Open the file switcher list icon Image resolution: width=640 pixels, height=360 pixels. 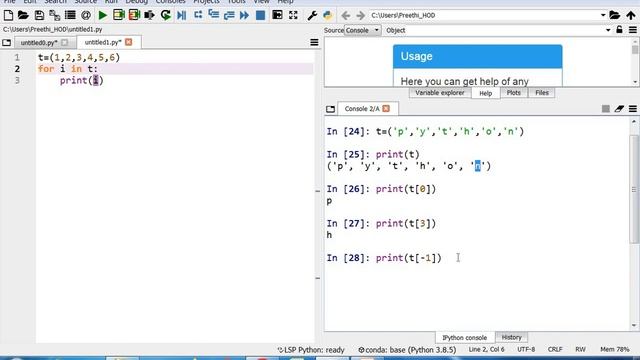pyautogui.click(x=70, y=16)
